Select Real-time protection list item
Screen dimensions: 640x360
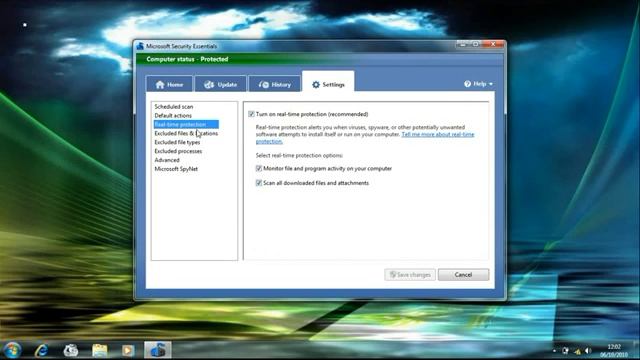[186, 124]
